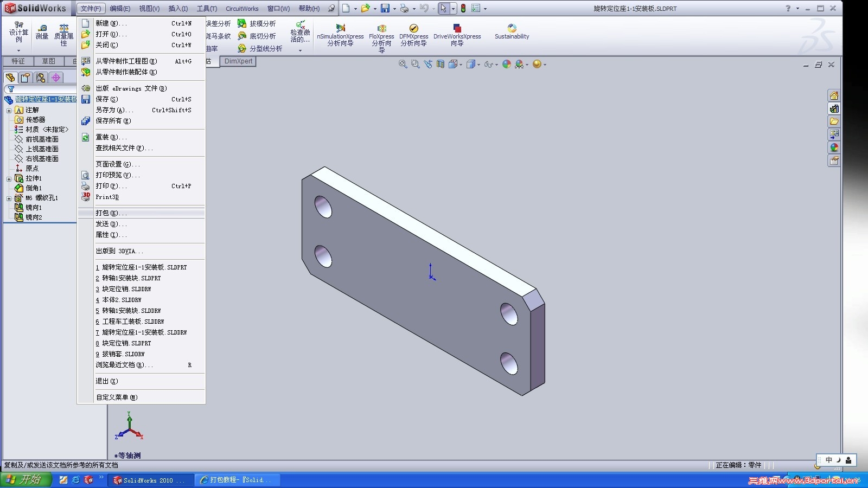Open the Hide/Show Items glasses dropdown arrow

pos(496,65)
